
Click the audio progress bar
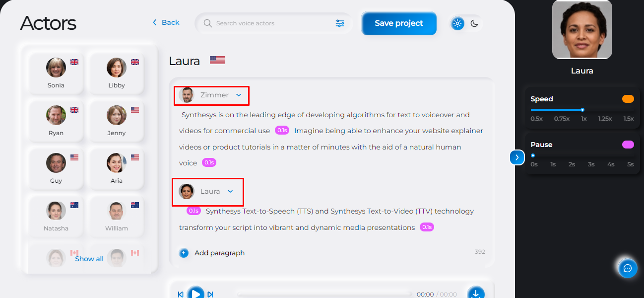pos(324,295)
